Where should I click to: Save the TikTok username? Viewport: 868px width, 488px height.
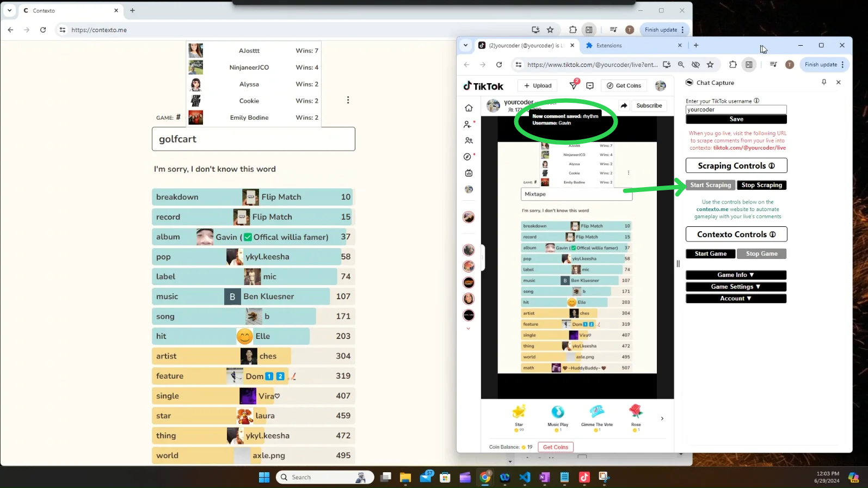(736, 119)
